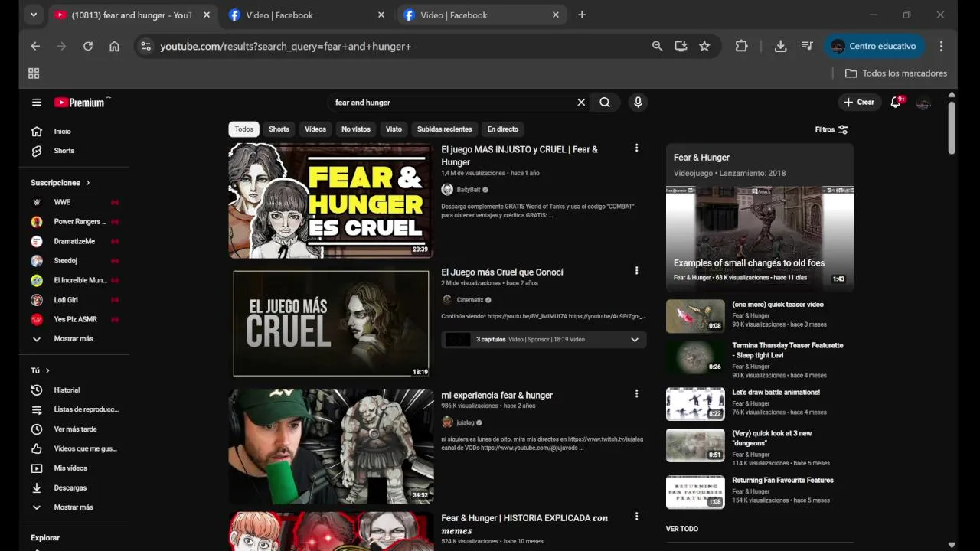Expand Mostrar más under Suscripciones
Viewport: 980px width, 551px height.
tap(73, 339)
